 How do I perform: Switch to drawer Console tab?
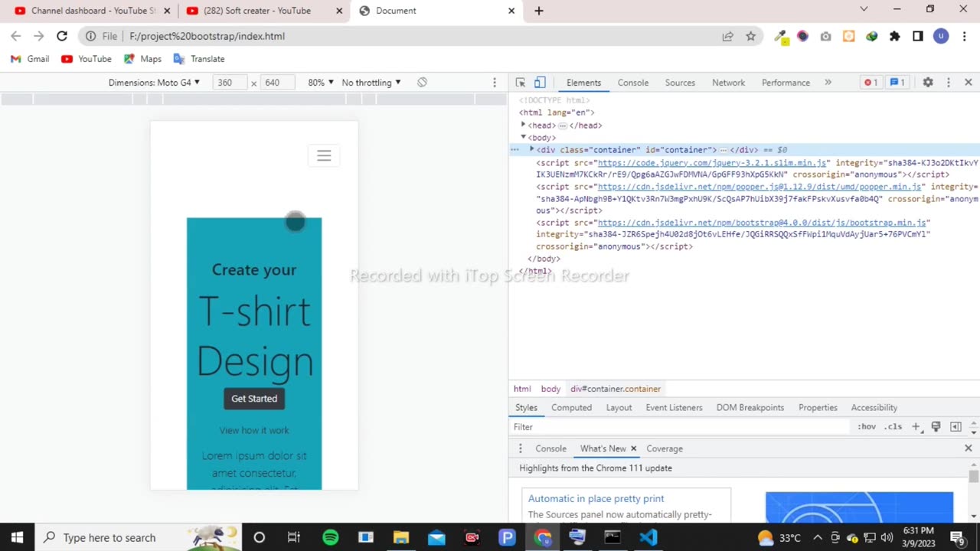(x=550, y=448)
